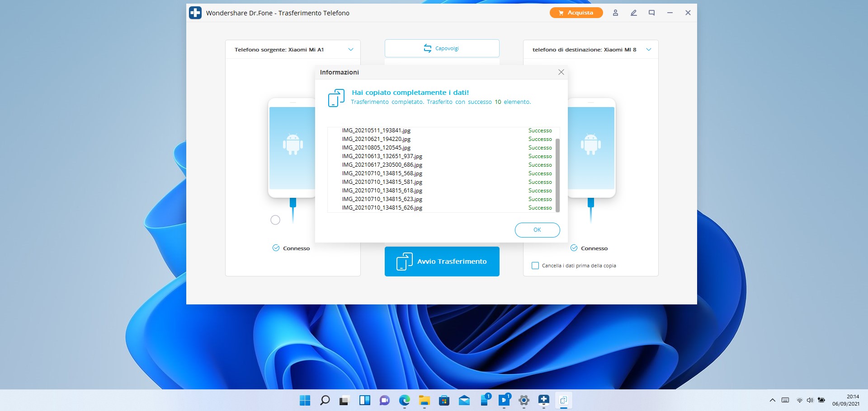
Task: Open the Settings gear on taskbar
Action: click(x=524, y=400)
